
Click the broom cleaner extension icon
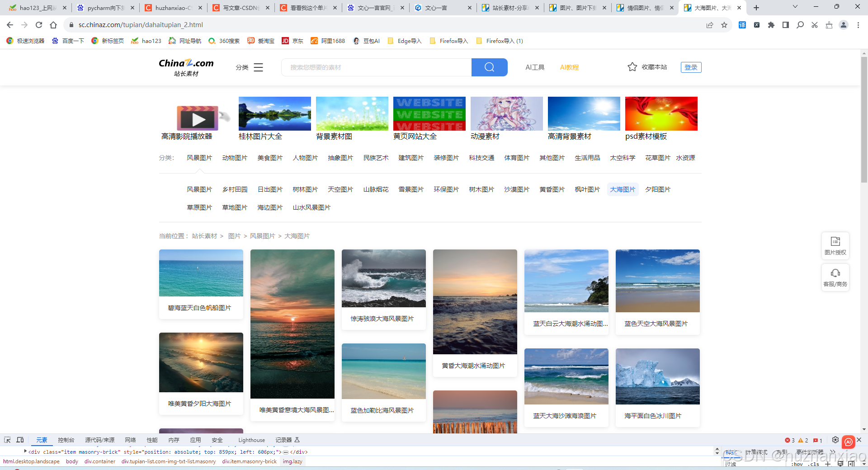(x=829, y=25)
